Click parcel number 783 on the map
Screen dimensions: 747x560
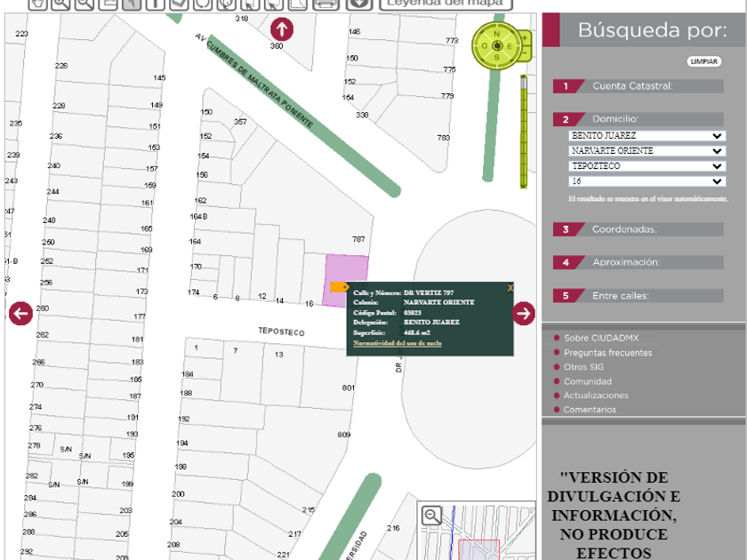click(x=444, y=138)
